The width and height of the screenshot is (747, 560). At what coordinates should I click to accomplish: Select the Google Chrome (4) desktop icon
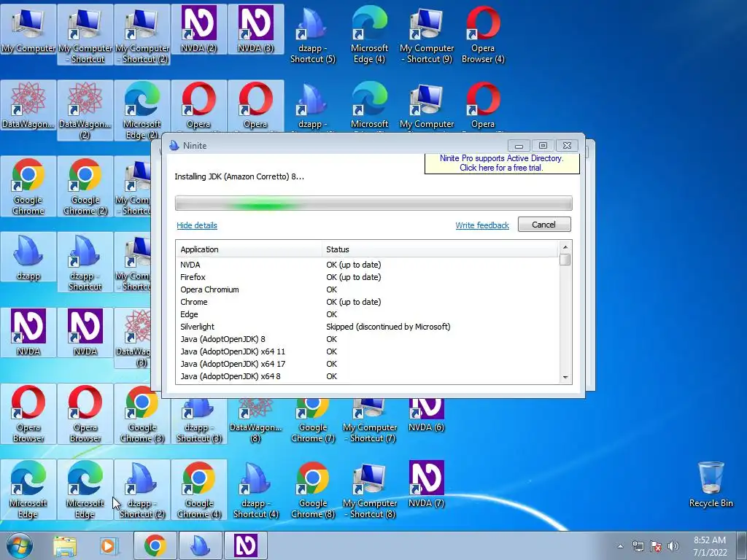[198, 489]
